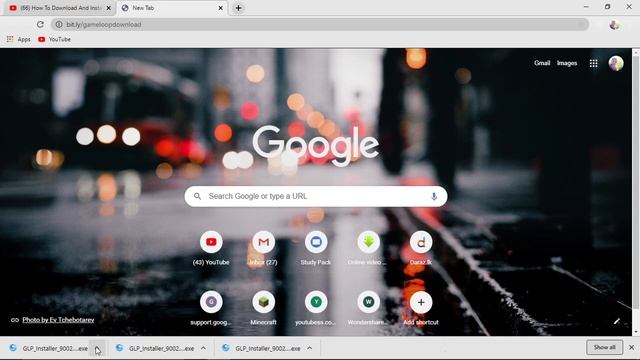
Task: Click the voice search microphone
Action: coord(434,196)
